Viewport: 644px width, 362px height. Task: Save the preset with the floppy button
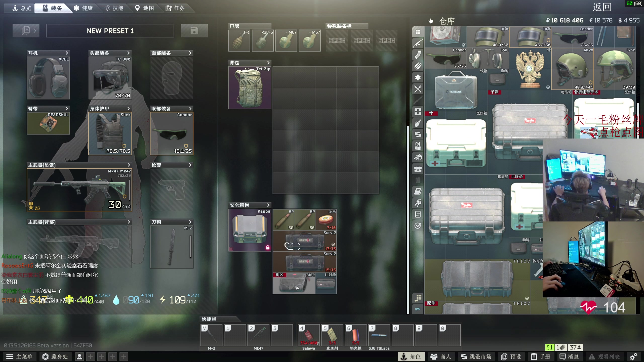pyautogui.click(x=194, y=31)
